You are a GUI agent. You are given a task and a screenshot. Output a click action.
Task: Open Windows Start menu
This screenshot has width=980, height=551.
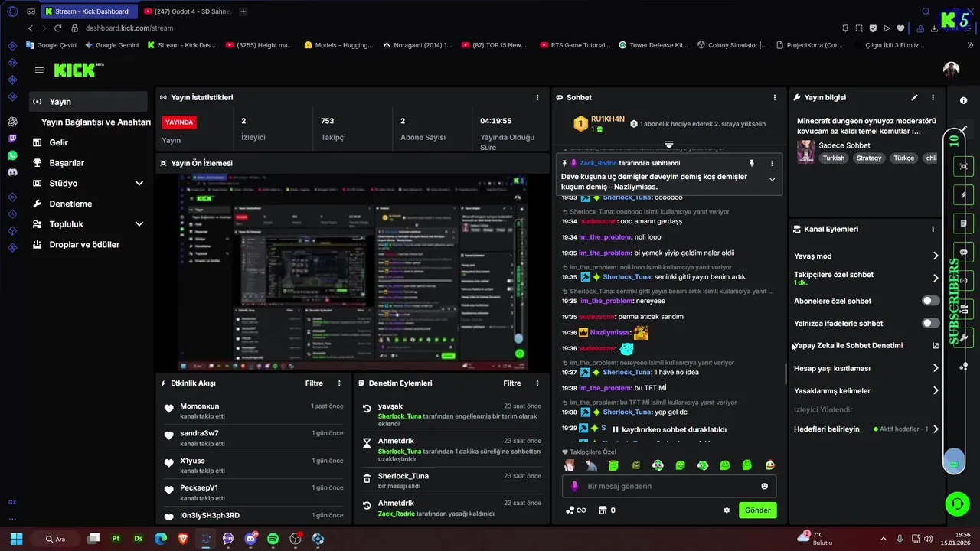coord(16,539)
